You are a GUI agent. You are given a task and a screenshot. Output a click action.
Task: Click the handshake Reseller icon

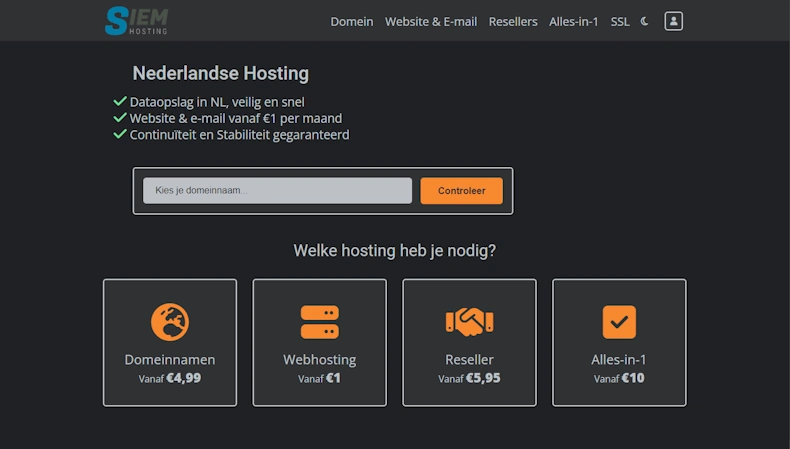tap(469, 321)
